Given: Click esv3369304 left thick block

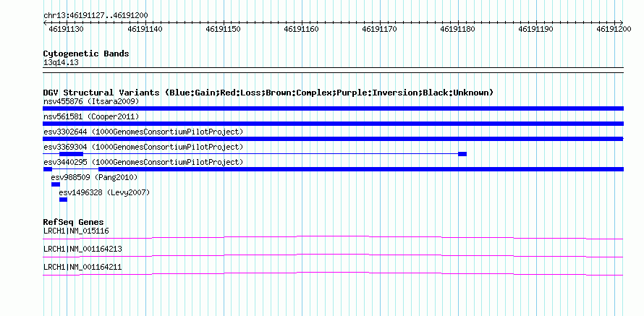Looking at the screenshot, I should pos(71,154).
